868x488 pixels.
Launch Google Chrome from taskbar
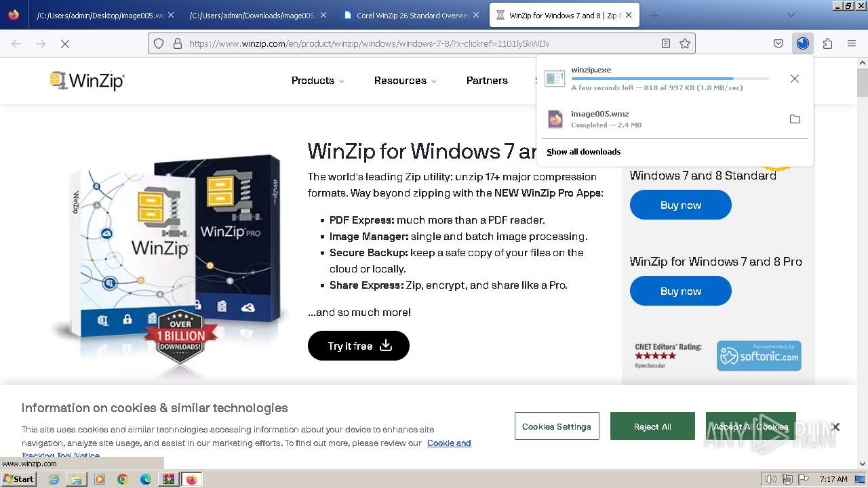[123, 479]
